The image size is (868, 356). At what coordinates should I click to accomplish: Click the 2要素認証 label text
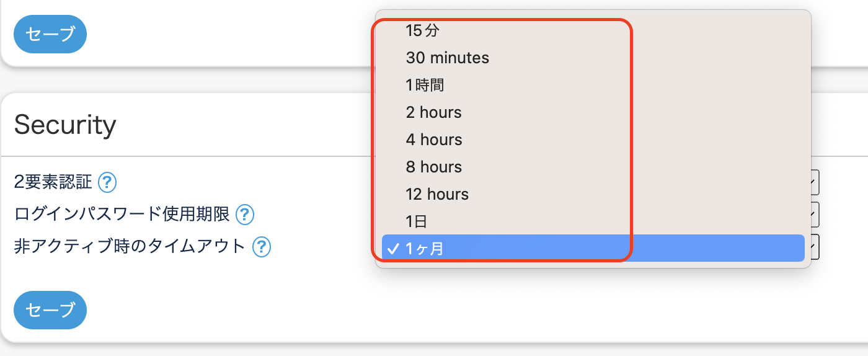point(53,182)
